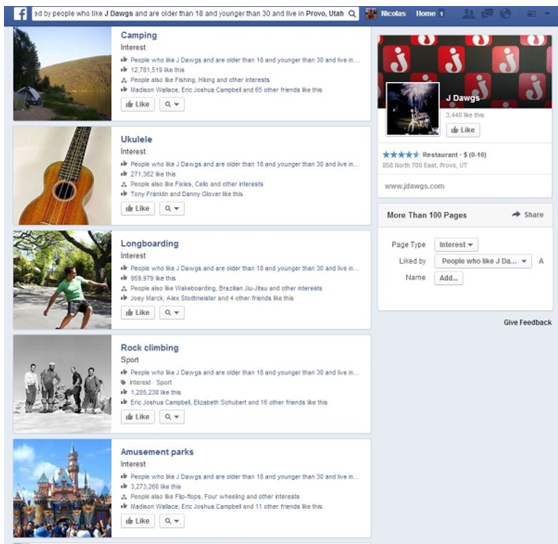558x544 pixels.
Task: Click Interest · Sport tag under Rock climbing
Action: [150, 382]
